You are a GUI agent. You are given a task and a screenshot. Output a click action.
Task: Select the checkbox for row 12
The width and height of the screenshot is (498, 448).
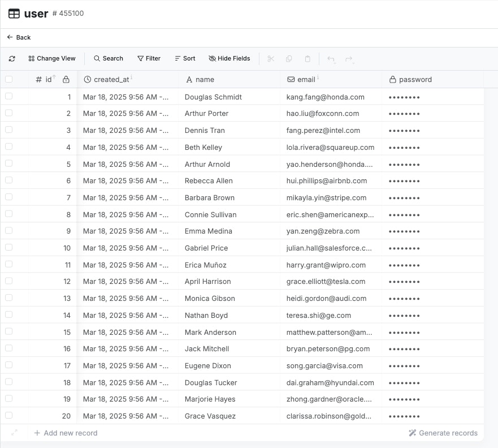pyautogui.click(x=9, y=281)
